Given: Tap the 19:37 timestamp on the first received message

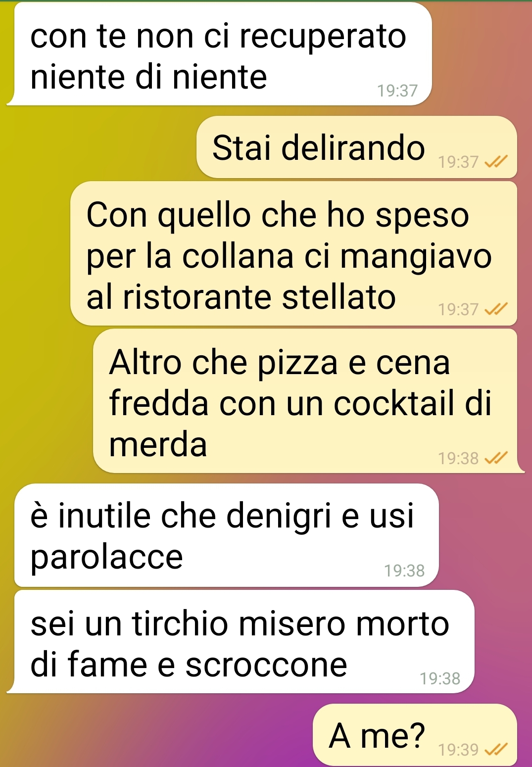Looking at the screenshot, I should coord(397,91).
